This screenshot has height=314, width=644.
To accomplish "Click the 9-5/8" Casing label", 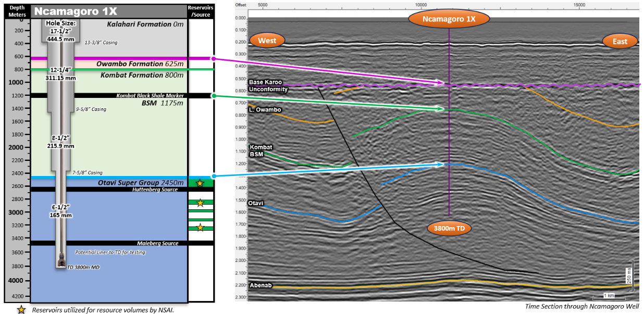I will point(91,109).
